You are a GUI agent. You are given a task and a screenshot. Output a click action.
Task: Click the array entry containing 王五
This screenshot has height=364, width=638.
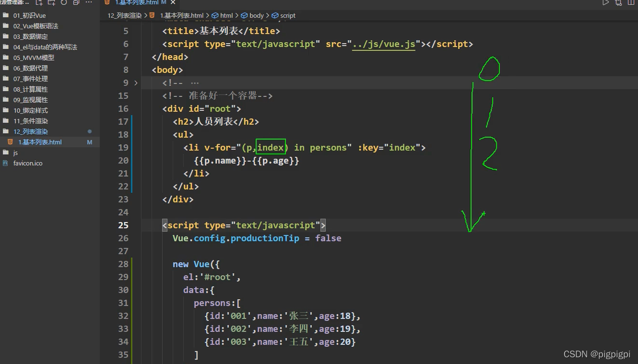[x=280, y=342]
